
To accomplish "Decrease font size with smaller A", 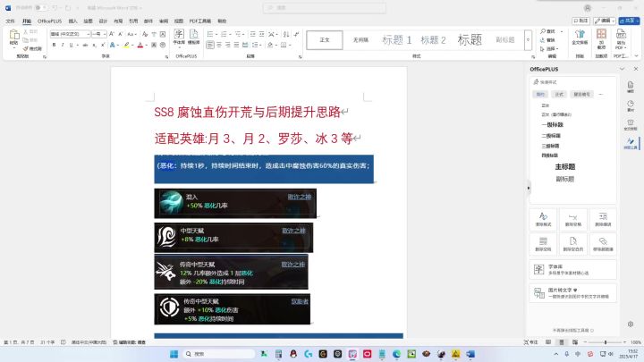I will click(x=121, y=34).
